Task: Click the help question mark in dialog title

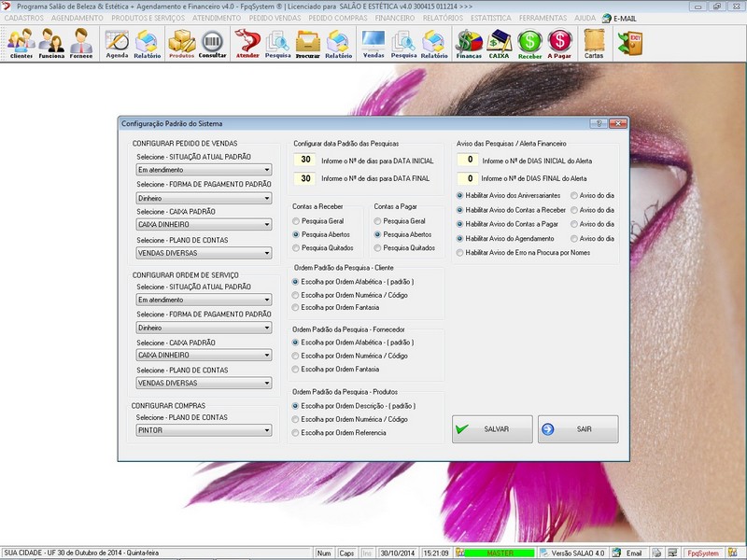Action: pyautogui.click(x=599, y=123)
